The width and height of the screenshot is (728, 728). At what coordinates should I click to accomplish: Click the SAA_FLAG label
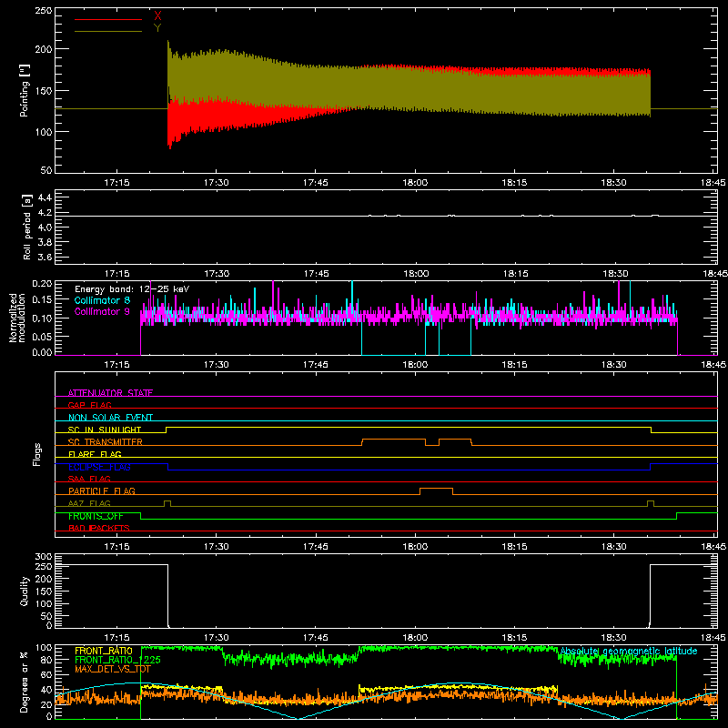(x=89, y=479)
